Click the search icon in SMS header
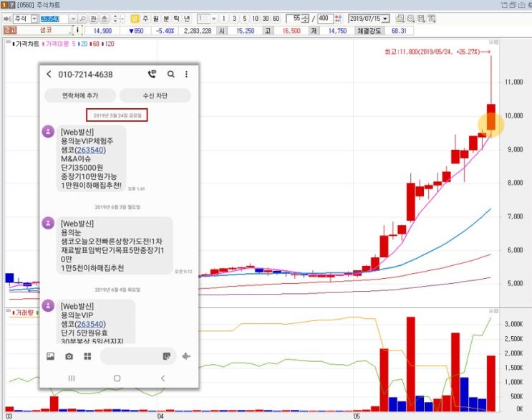The image size is (532, 420). [171, 74]
